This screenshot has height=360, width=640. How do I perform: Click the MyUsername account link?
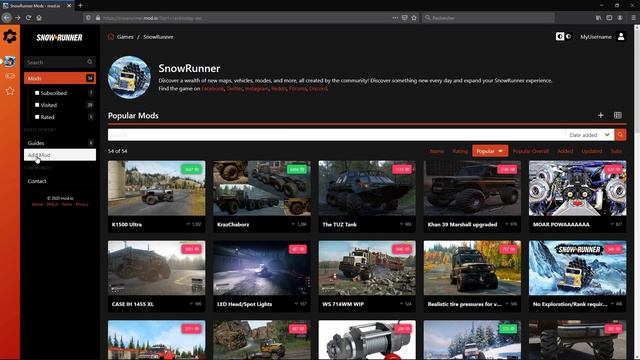[596, 37]
